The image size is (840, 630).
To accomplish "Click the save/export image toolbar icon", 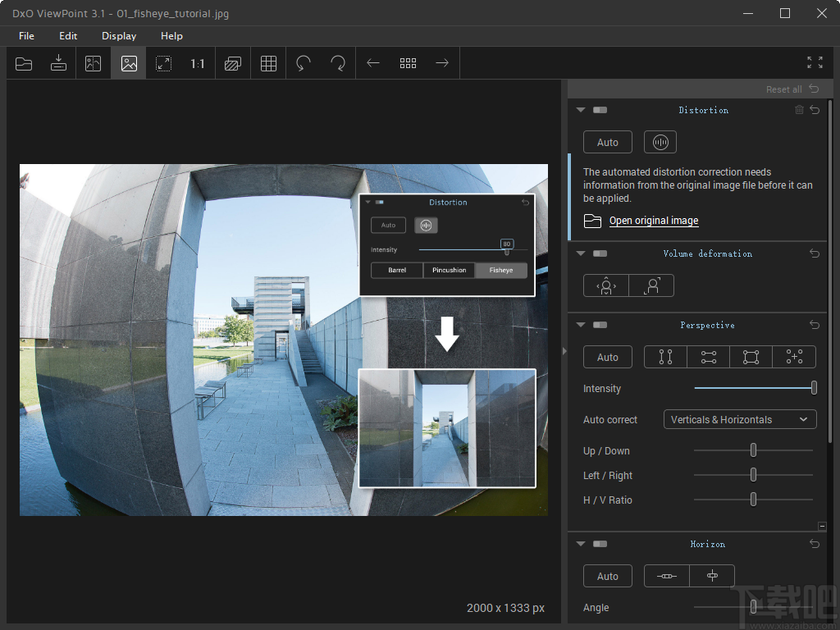I will (58, 63).
